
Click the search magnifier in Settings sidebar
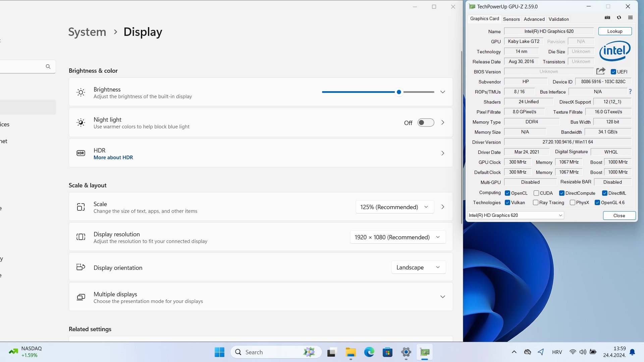pos(48,66)
